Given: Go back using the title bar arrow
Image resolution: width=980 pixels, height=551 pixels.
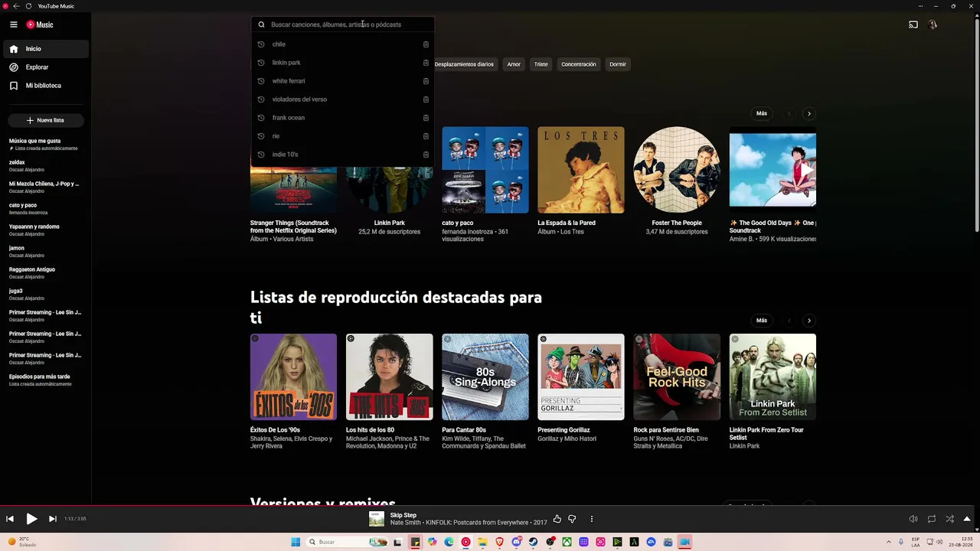Looking at the screenshot, I should [x=16, y=6].
